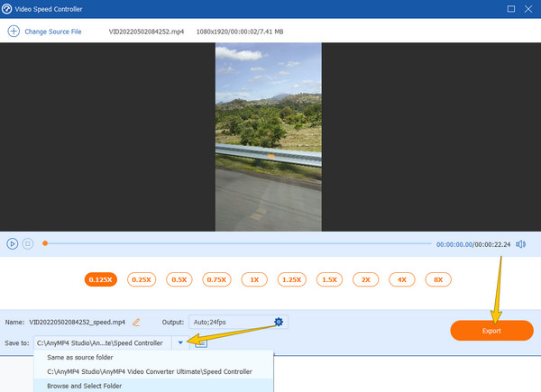Click the source filename VID20220502084252.mp4
This screenshot has height=392, width=541.
pos(146,32)
